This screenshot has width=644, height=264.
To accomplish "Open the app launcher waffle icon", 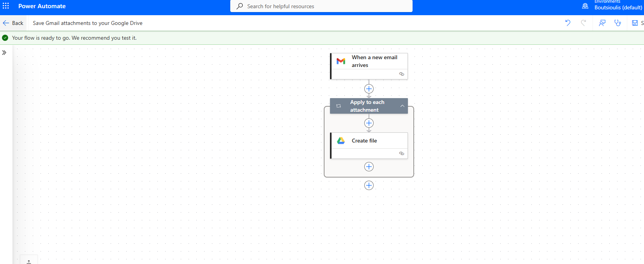I will tap(6, 6).
